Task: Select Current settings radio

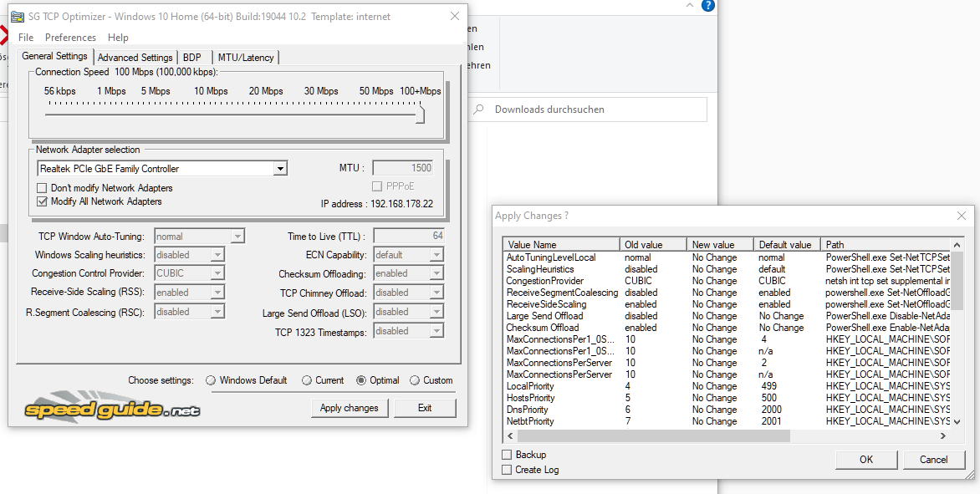Action: click(306, 380)
